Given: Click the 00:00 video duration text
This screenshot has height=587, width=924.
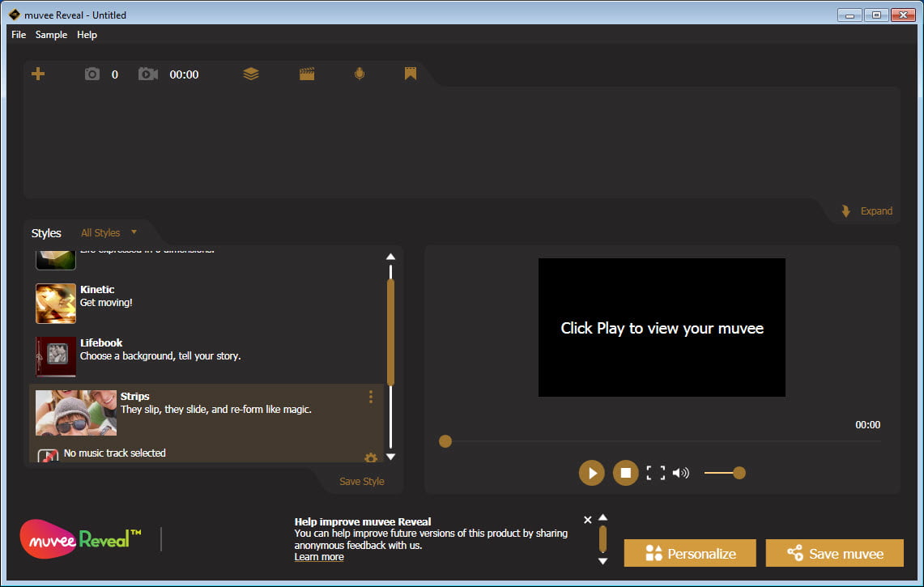Looking at the screenshot, I should 184,74.
